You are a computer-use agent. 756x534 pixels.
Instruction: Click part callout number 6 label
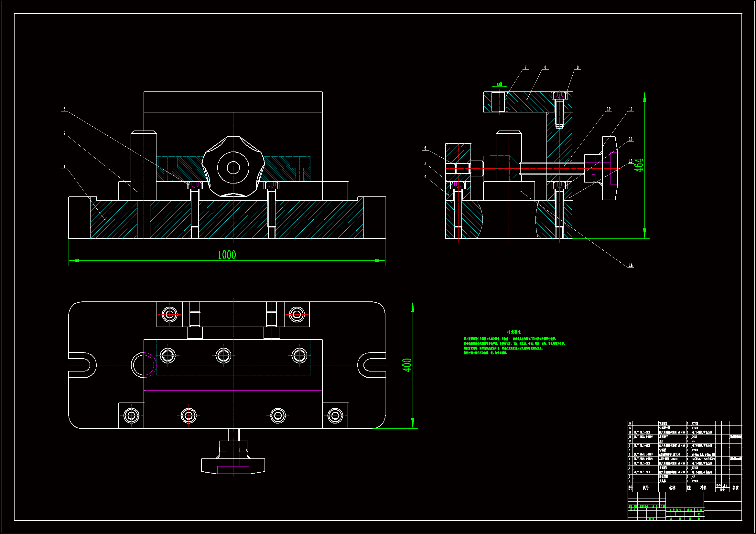[425, 148]
